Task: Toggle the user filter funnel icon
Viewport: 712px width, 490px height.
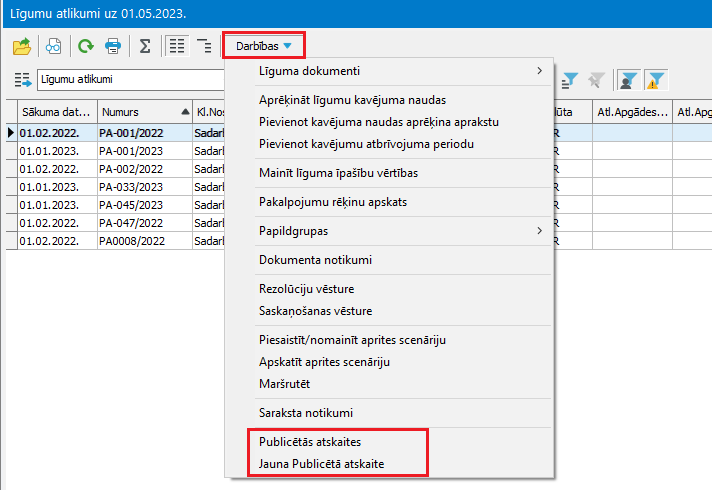Action: [628, 81]
